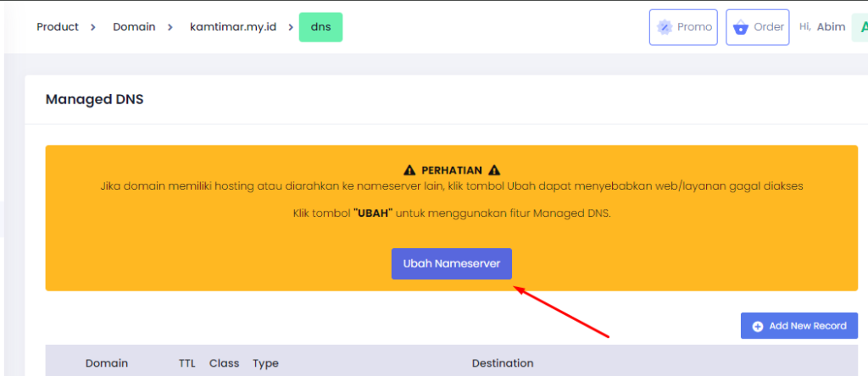The image size is (868, 376).
Task: Click the plus icon in Add New Record
Action: click(757, 327)
